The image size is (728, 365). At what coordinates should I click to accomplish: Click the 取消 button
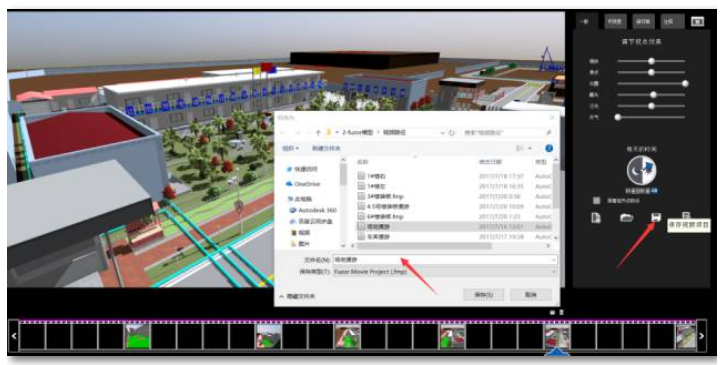(x=531, y=295)
